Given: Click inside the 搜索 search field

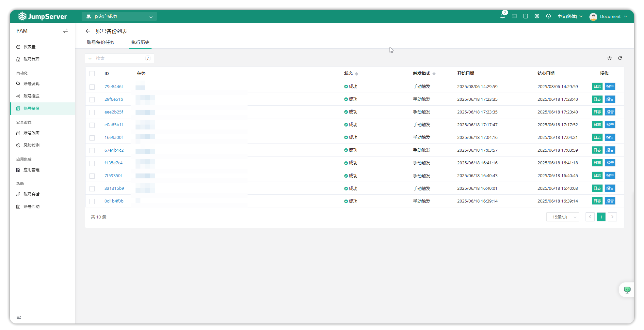Looking at the screenshot, I should 119,59.
